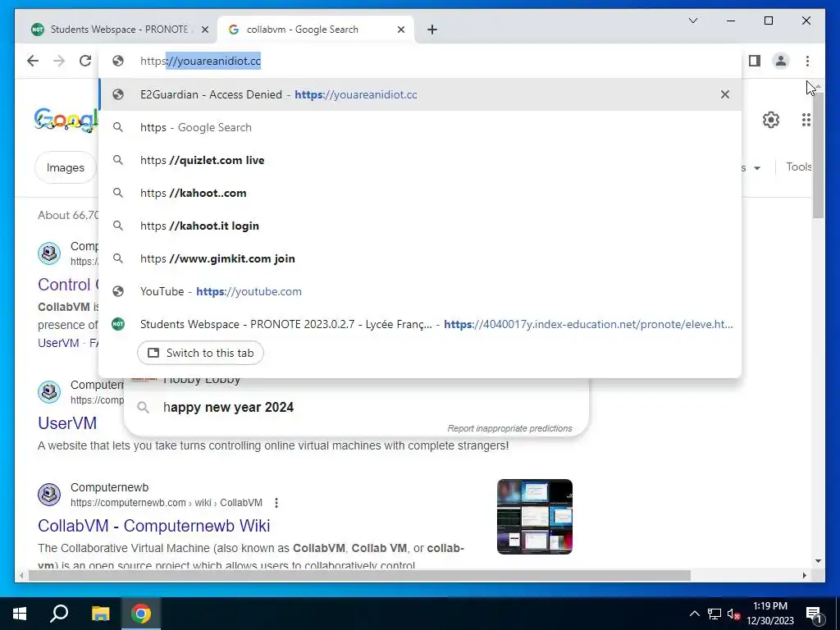Image resolution: width=840 pixels, height=630 pixels.
Task: Click the Chrome taskbar icon
Action: point(141,614)
